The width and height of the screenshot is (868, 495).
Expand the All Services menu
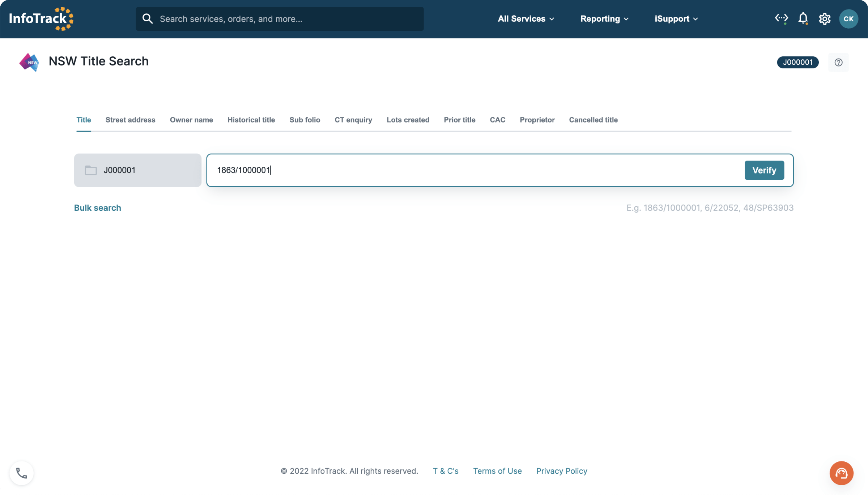(x=526, y=19)
